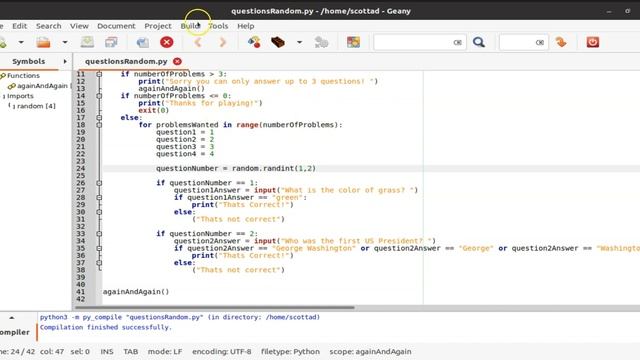Click the python3 py_compile command message line
The height and width of the screenshot is (360, 640).
pos(180,317)
